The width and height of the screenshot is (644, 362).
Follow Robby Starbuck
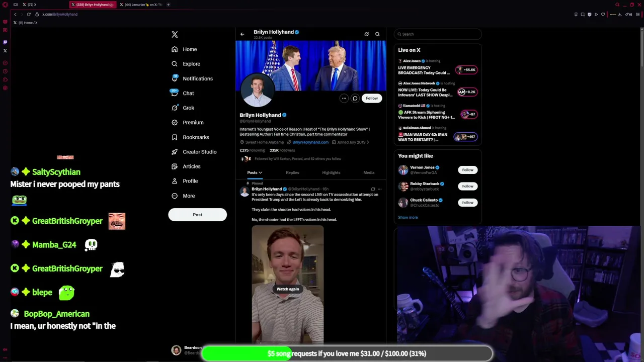click(x=467, y=186)
